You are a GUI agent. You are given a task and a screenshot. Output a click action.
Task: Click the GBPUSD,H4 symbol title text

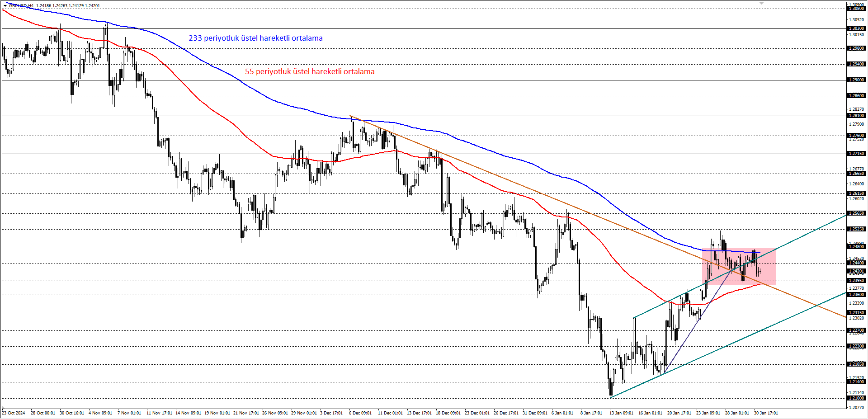(x=21, y=6)
